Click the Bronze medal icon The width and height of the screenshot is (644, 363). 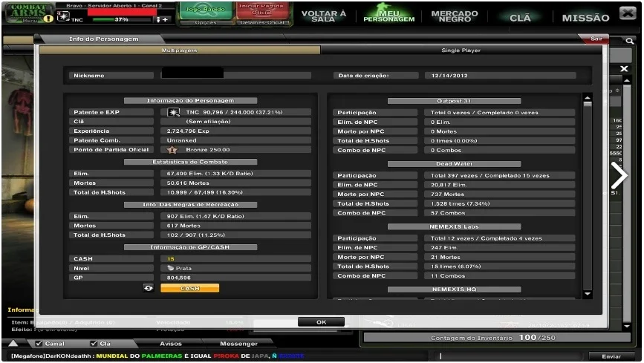172,150
